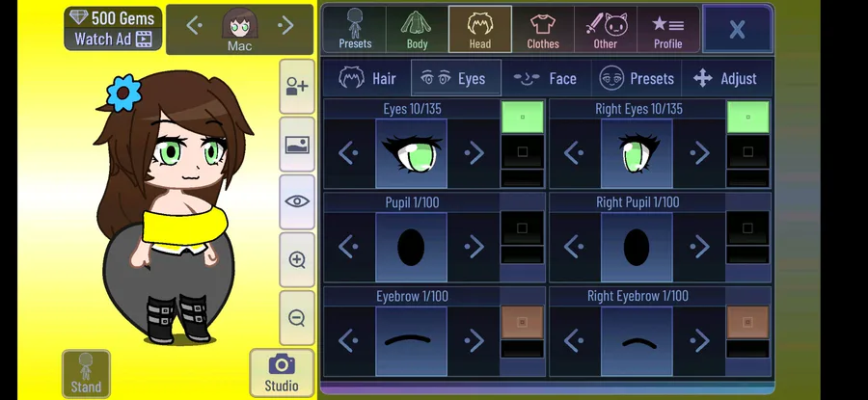Screen dimensions: 868x400
Task: Open the Face sub-tab
Action: [546, 79]
